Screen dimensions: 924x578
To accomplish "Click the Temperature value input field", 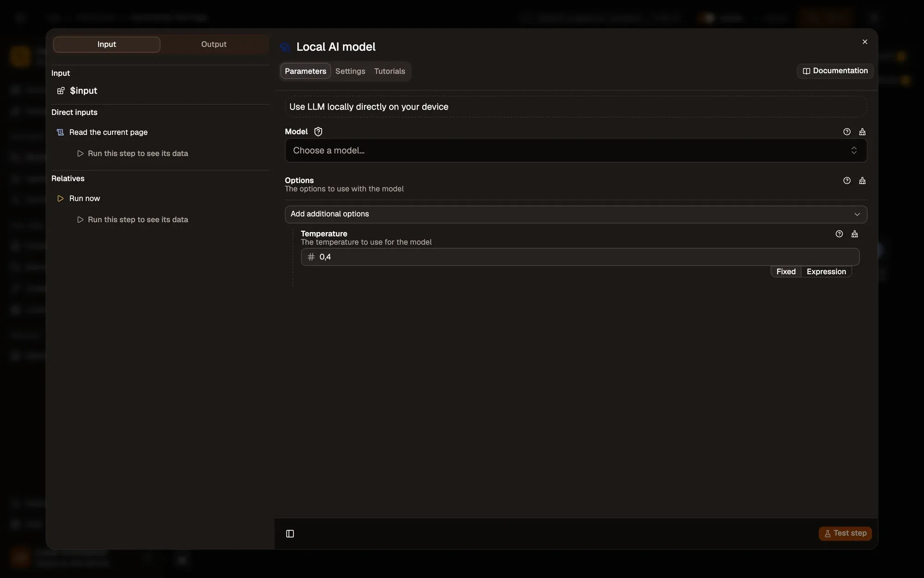I will pos(580,257).
